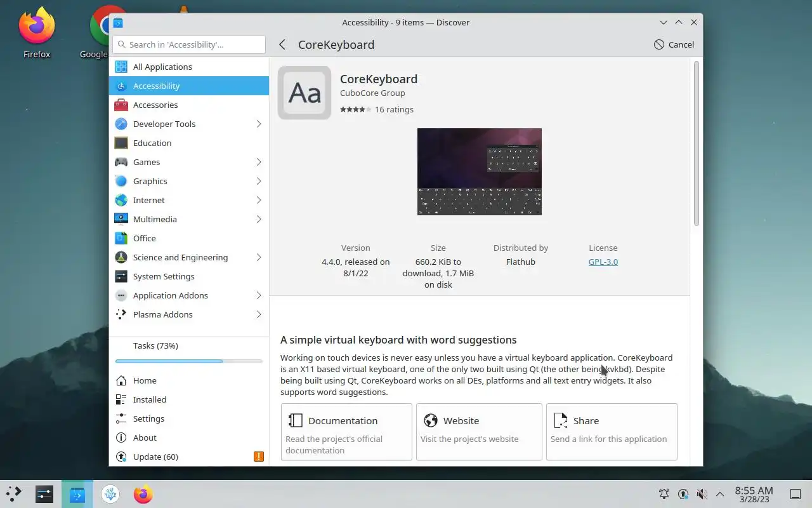This screenshot has width=812, height=508.
Task: Click the Show Desktop button in taskbar
Action: [795, 494]
